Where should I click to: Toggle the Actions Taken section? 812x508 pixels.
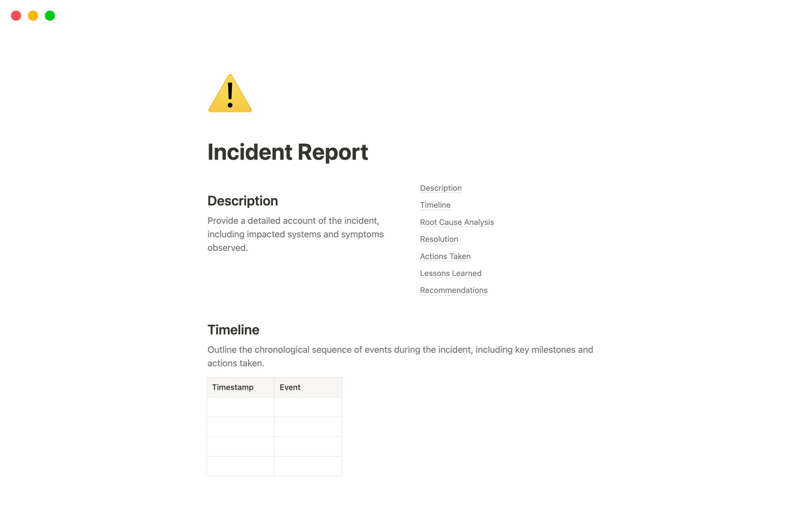(x=445, y=256)
